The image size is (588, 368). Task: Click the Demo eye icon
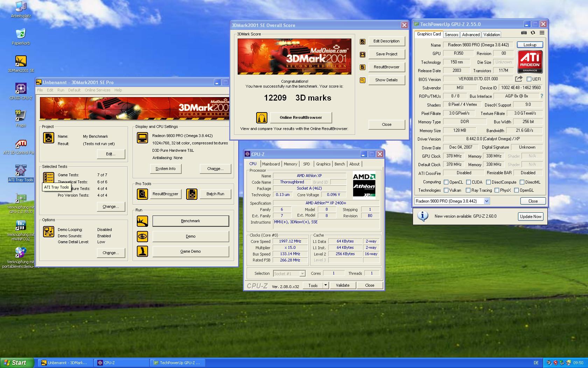pyautogui.click(x=142, y=237)
